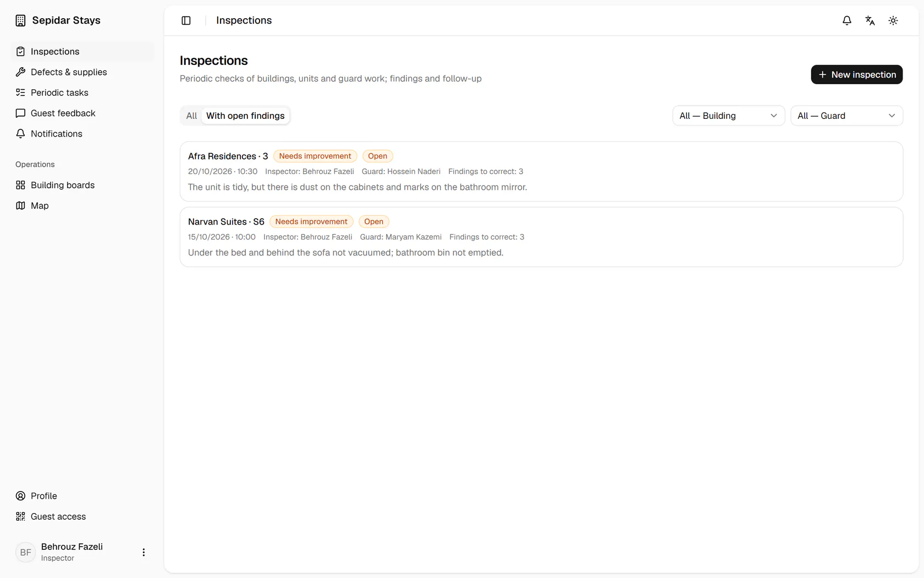Click Guard: Maryam Kazemi text
The width and height of the screenshot is (924, 578).
400,237
